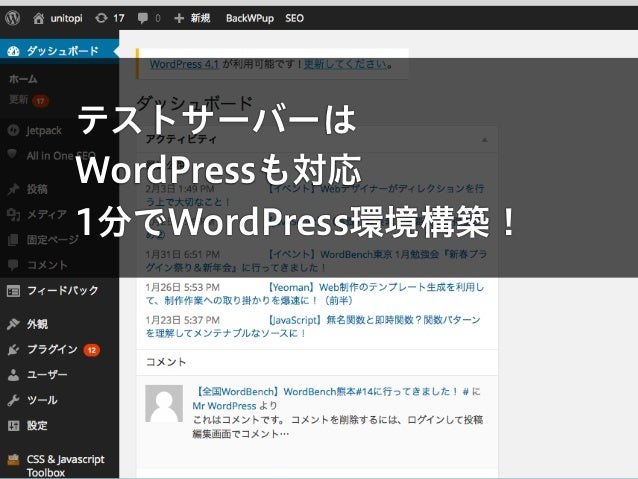Open フィードバック menu label

[x=63, y=291]
